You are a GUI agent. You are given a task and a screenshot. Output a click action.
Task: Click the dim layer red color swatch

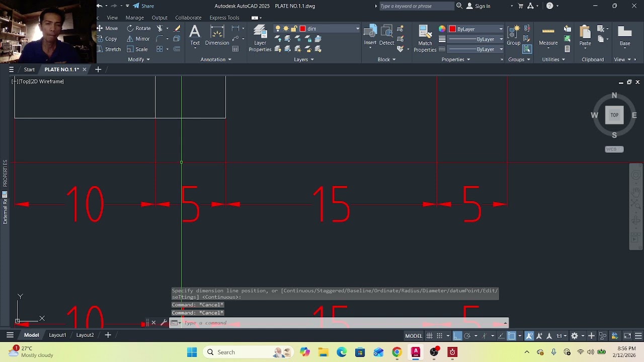tap(303, 29)
